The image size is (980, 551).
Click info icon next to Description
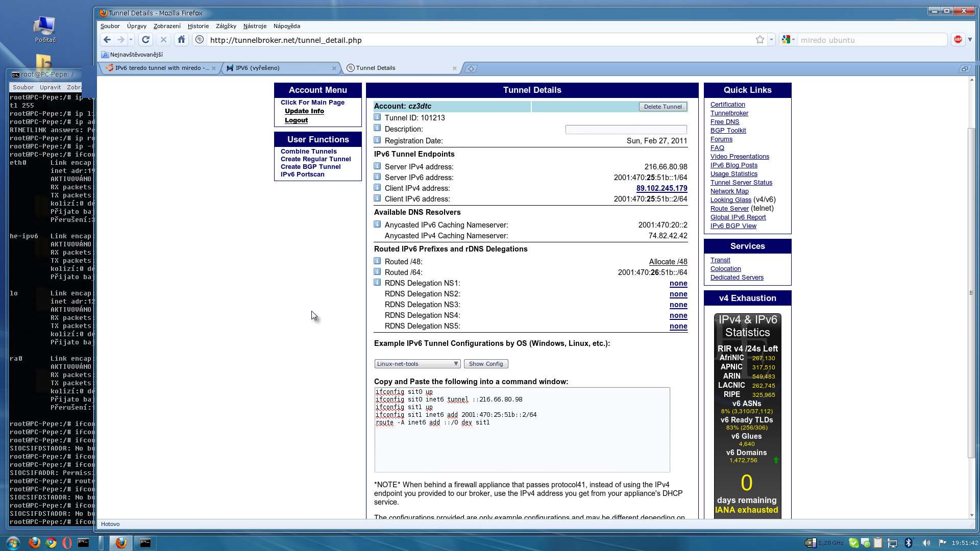coord(377,128)
